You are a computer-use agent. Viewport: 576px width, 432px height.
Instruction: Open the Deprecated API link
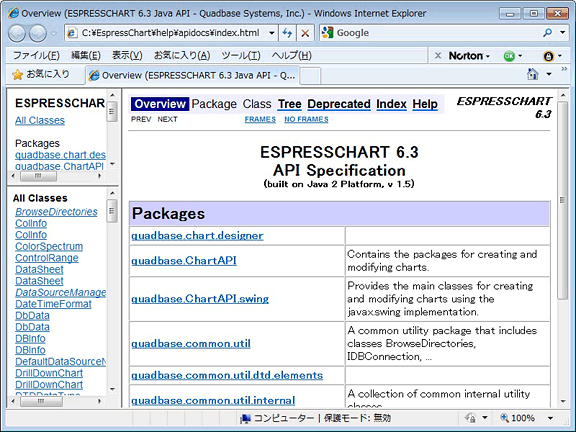[x=339, y=104]
